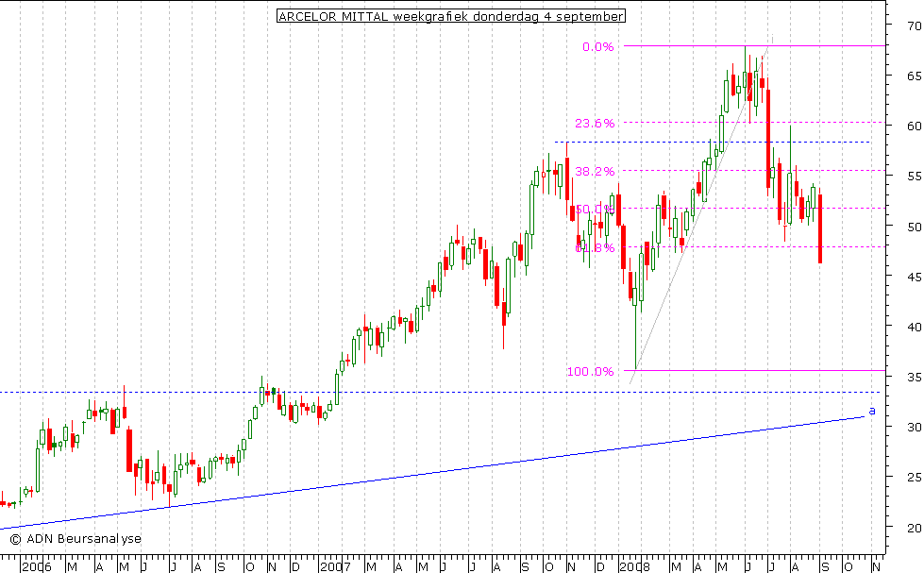Select the blue trendline label 'a'
924x573 pixels.
point(872,410)
